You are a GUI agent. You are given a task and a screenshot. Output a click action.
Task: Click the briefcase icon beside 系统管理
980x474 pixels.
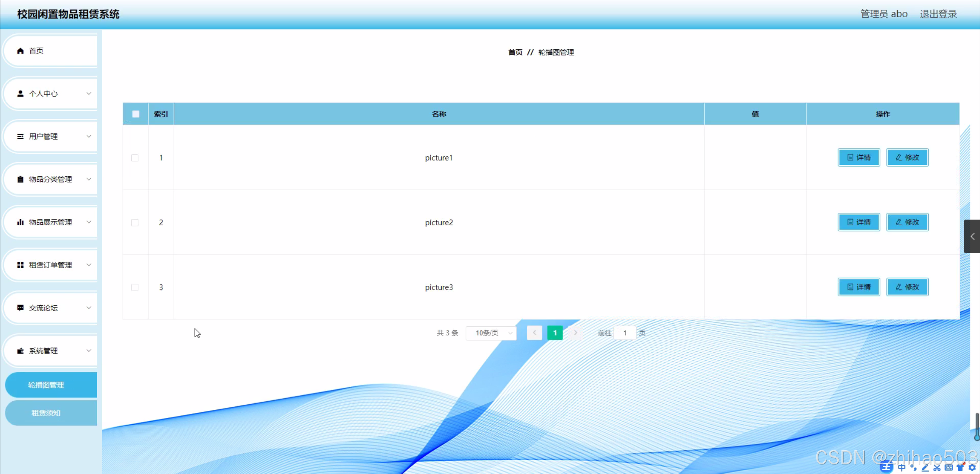(21, 351)
